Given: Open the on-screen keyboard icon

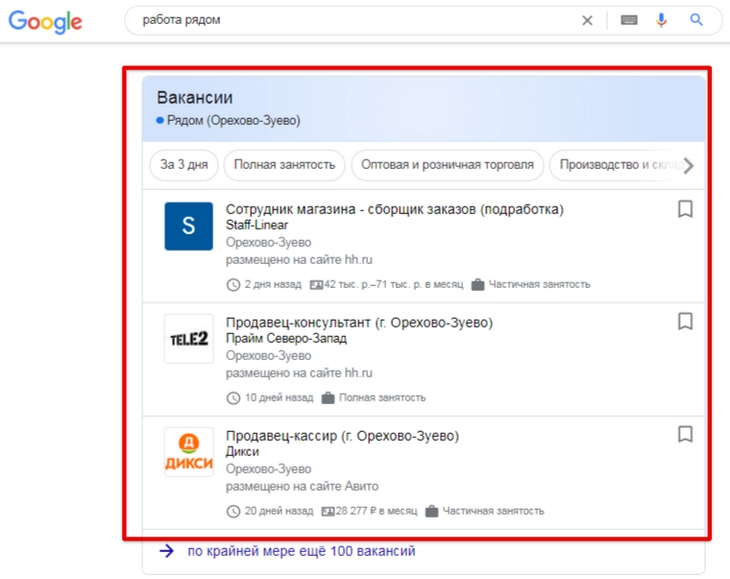Looking at the screenshot, I should point(629,20).
